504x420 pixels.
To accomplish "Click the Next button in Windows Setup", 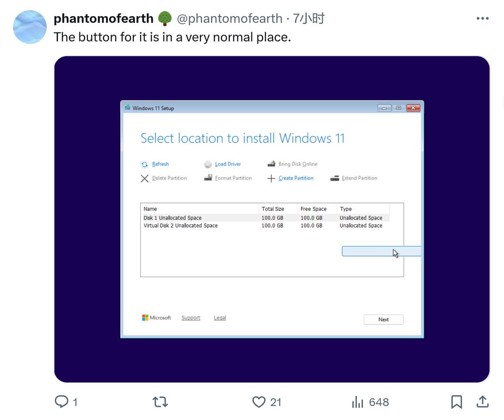I will click(x=383, y=319).
